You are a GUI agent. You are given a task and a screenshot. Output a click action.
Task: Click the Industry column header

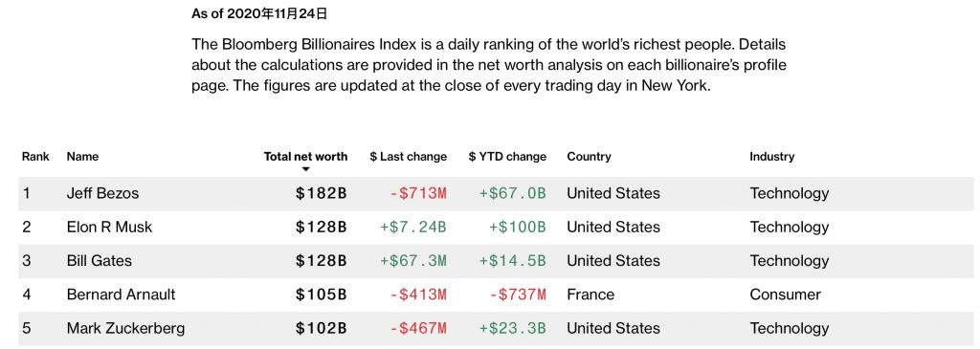tap(772, 156)
